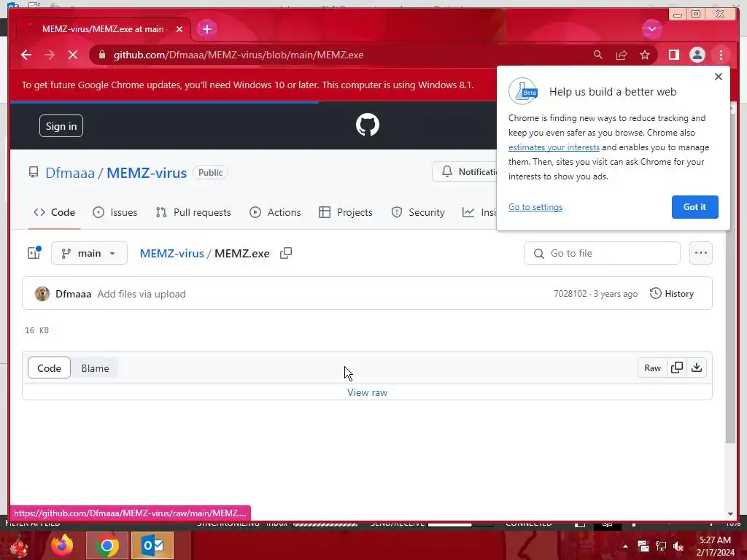The height and width of the screenshot is (560, 747).
Task: Share this page via share icon
Action: click(622, 55)
